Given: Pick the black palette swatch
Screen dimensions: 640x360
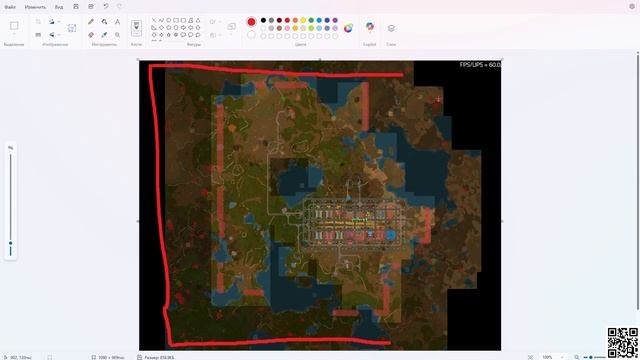Looking at the screenshot, I should coord(263,20).
